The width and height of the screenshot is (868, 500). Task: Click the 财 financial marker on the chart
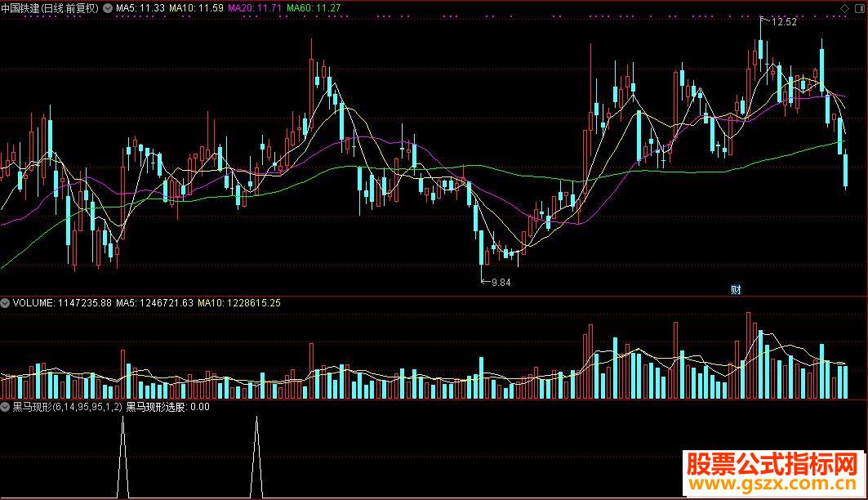click(736, 289)
